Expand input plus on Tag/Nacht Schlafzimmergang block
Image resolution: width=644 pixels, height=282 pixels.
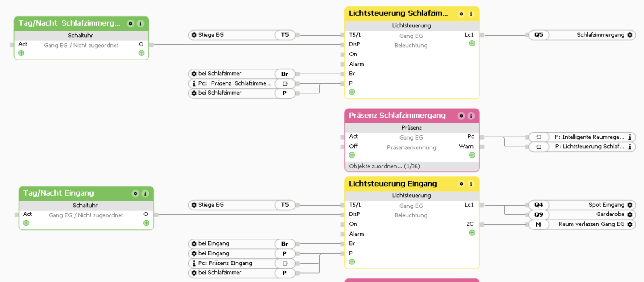[21, 53]
